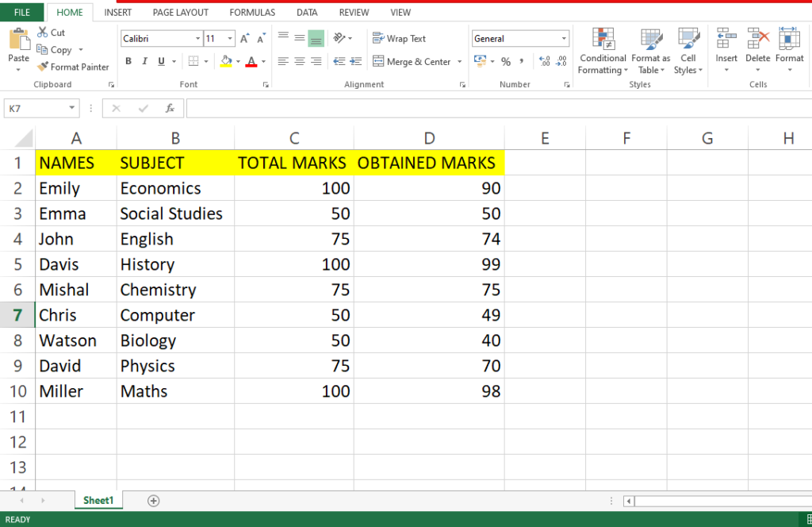
Task: Select the Sheet1 worksheet tab
Action: coord(98,500)
